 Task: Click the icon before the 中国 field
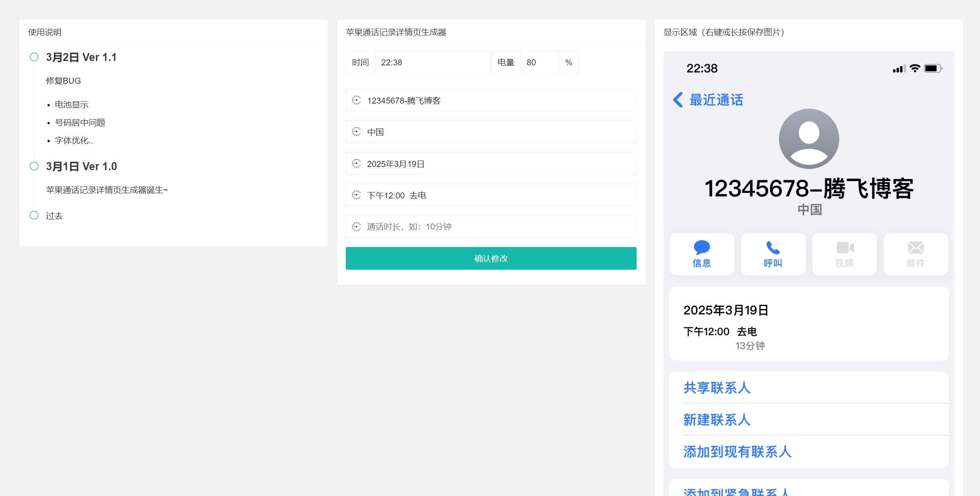[x=356, y=131]
